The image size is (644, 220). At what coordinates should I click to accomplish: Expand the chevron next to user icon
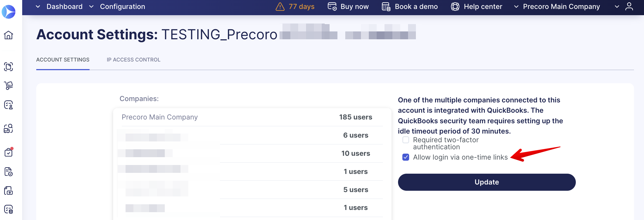[617, 7]
